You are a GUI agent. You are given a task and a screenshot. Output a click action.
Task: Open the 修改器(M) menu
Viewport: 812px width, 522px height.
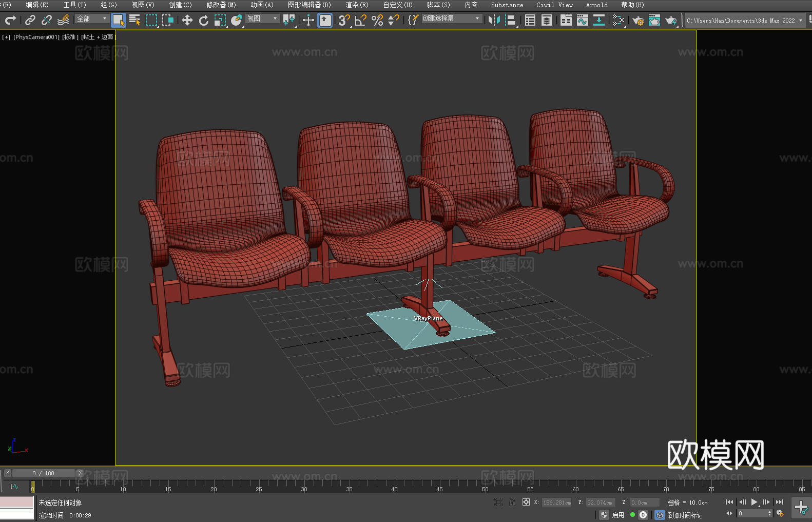pos(221,5)
